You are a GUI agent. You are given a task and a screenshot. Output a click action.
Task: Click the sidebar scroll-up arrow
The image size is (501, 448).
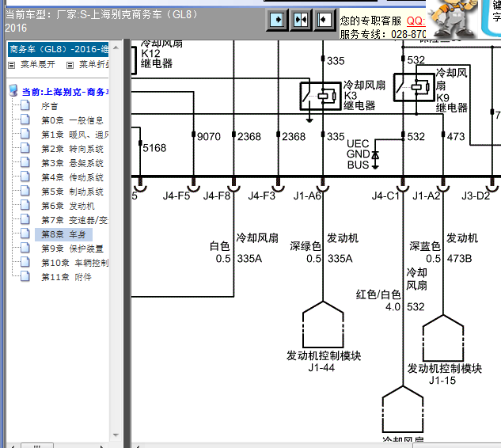[116, 48]
